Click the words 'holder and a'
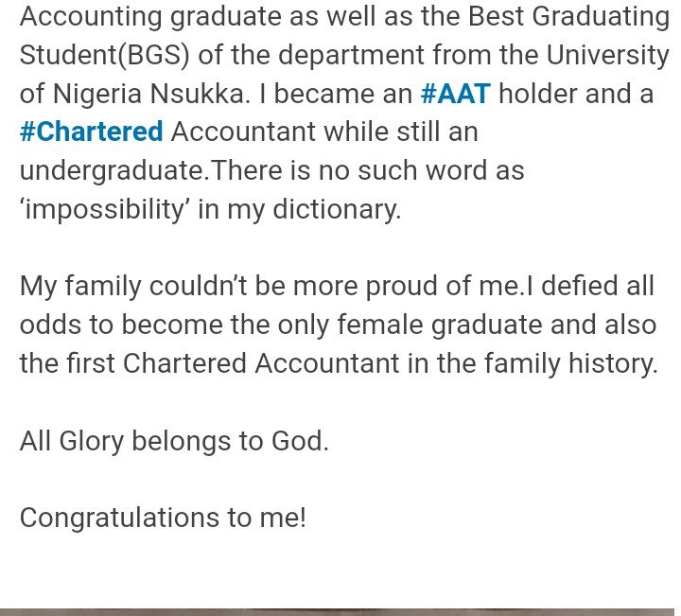Image resolution: width=681 pixels, height=616 pixels. [x=576, y=94]
